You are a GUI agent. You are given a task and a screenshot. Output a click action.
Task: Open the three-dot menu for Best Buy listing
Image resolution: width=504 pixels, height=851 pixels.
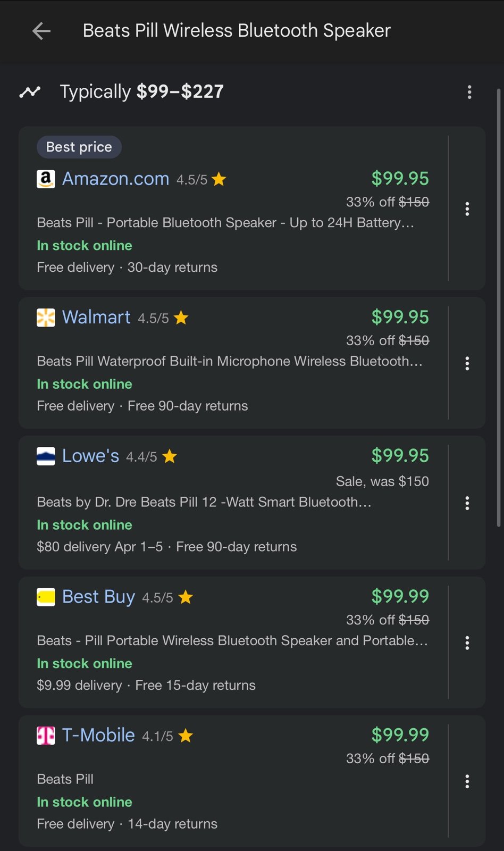(x=467, y=643)
